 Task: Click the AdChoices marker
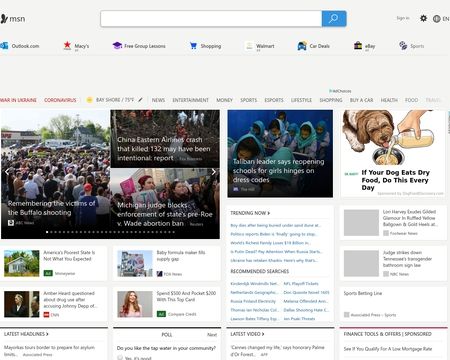(340, 91)
